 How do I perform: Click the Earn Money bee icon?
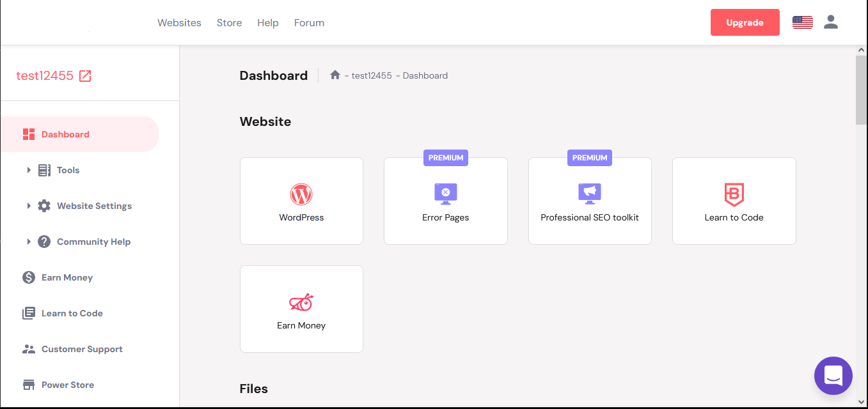[301, 302]
